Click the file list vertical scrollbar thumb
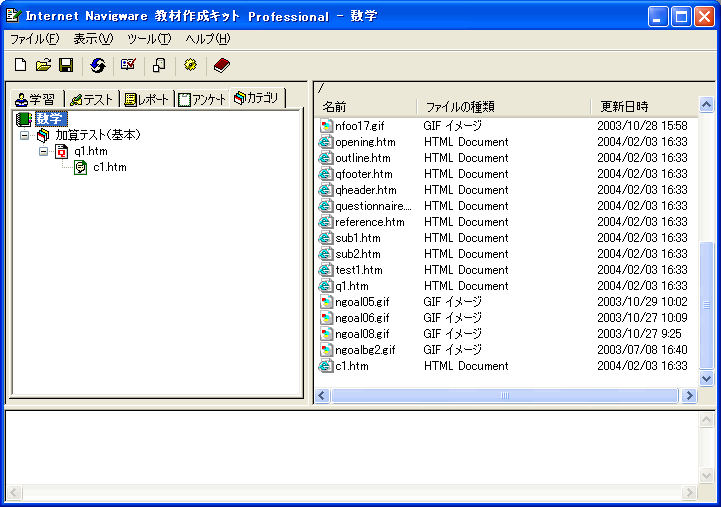 [x=706, y=305]
